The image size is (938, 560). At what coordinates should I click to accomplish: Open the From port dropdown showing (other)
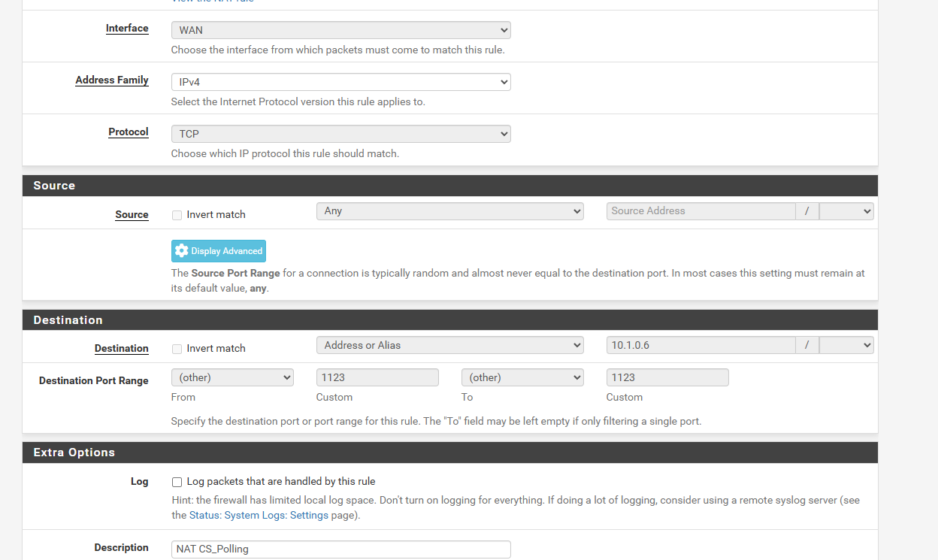(x=232, y=377)
